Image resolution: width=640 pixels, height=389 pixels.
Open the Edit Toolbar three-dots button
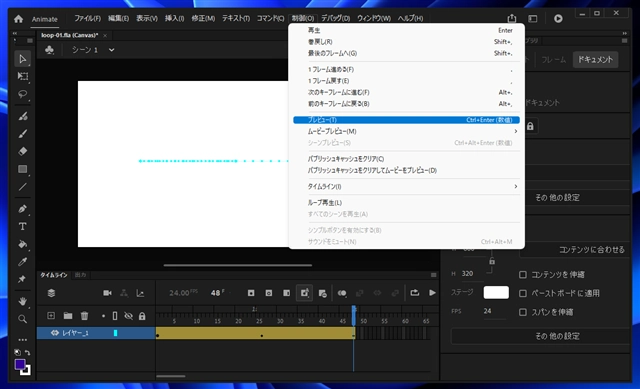[x=23, y=340]
